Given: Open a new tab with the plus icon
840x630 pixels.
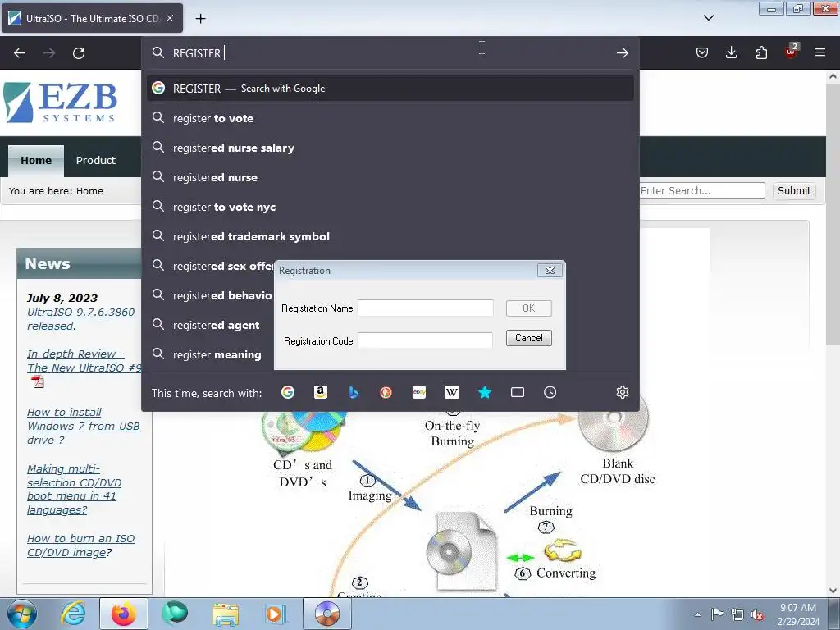Looking at the screenshot, I should pyautogui.click(x=200, y=19).
